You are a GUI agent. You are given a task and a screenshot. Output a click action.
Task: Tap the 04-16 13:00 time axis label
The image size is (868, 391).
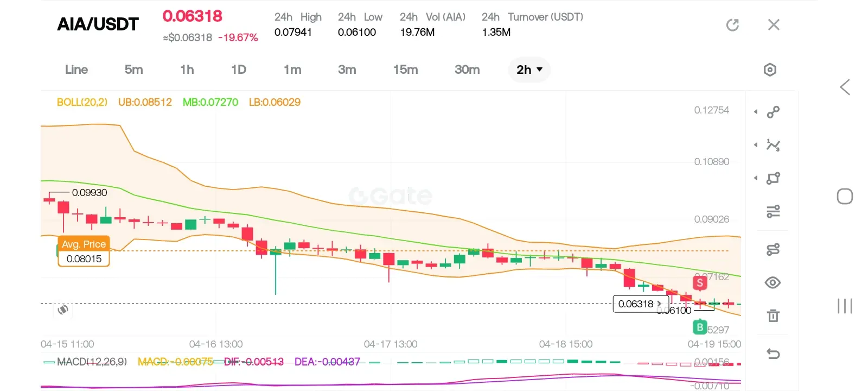pos(216,344)
